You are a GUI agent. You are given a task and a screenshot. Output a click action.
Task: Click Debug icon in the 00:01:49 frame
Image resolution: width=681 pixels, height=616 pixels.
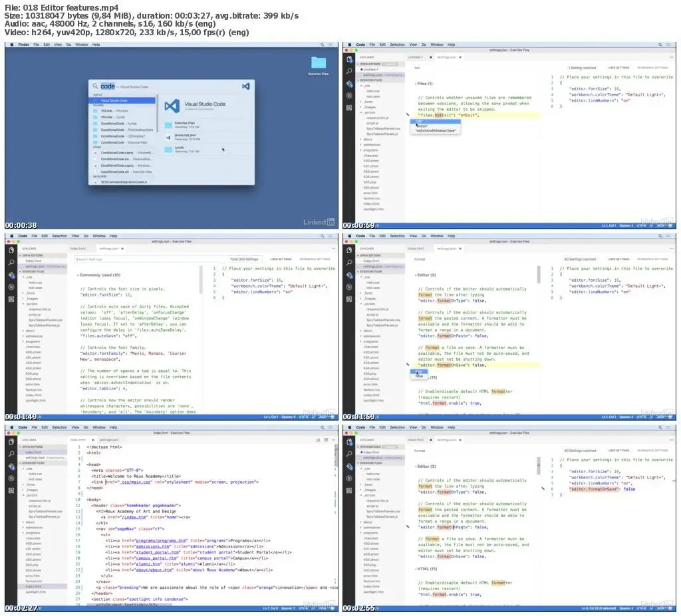point(11,287)
